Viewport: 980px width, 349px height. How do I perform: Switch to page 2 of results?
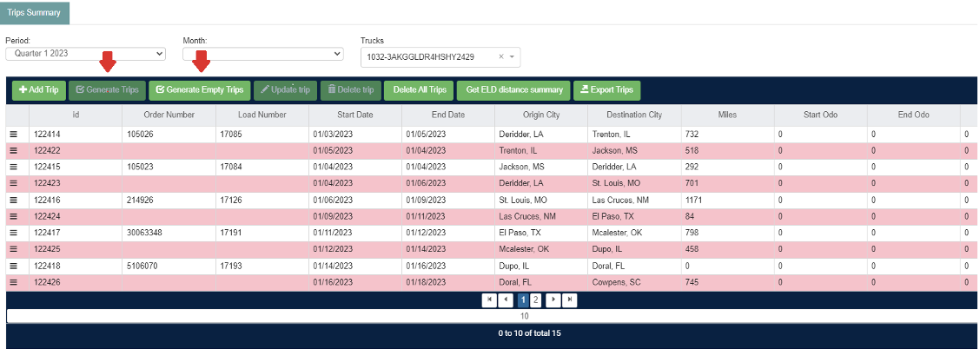tap(536, 300)
